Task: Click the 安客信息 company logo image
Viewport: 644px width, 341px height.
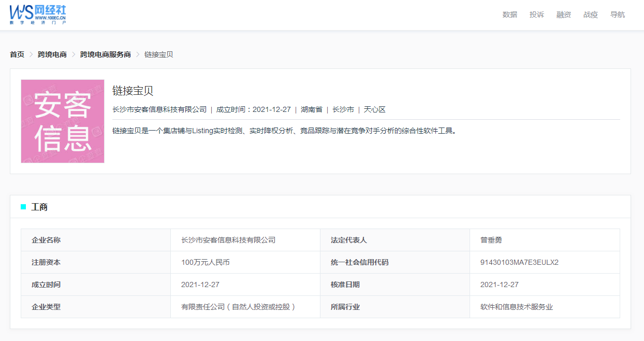Action: (63, 121)
